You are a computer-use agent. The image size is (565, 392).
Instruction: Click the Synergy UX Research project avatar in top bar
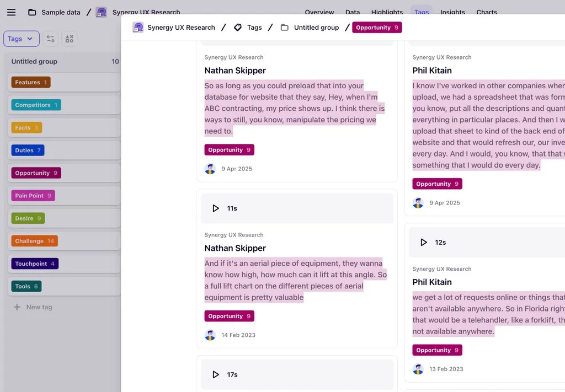(x=102, y=12)
